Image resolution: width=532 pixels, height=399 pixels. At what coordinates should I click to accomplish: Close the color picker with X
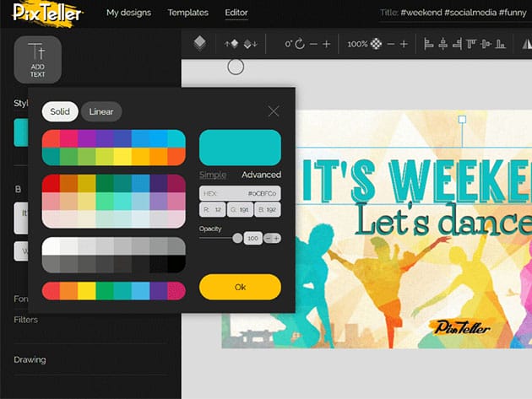pyautogui.click(x=274, y=111)
